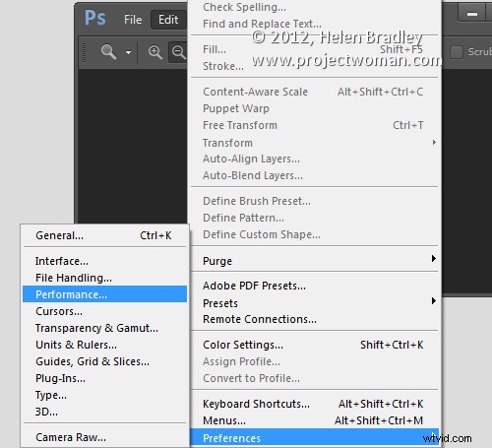Select Remote Connections... menu item

(314, 319)
